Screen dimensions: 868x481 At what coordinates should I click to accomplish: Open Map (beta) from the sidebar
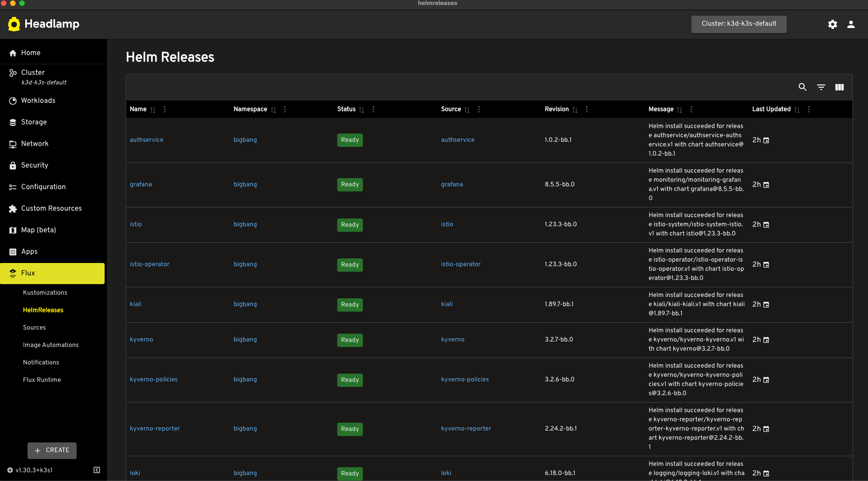click(39, 230)
